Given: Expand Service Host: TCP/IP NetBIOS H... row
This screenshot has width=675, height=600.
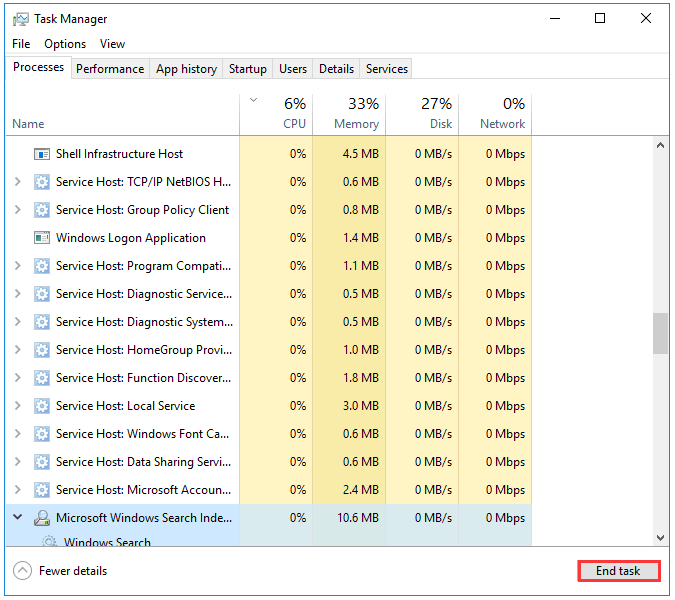Looking at the screenshot, I should click(x=18, y=182).
